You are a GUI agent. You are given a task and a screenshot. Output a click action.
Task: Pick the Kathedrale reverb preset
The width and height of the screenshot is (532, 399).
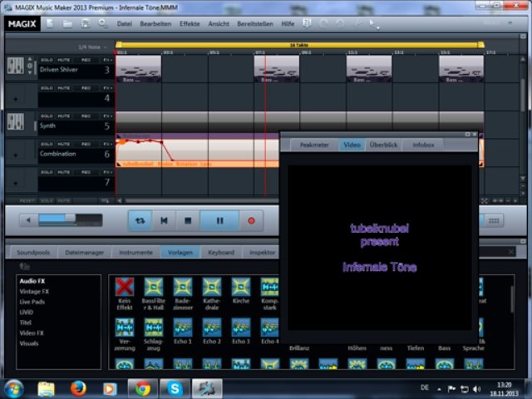(x=212, y=288)
